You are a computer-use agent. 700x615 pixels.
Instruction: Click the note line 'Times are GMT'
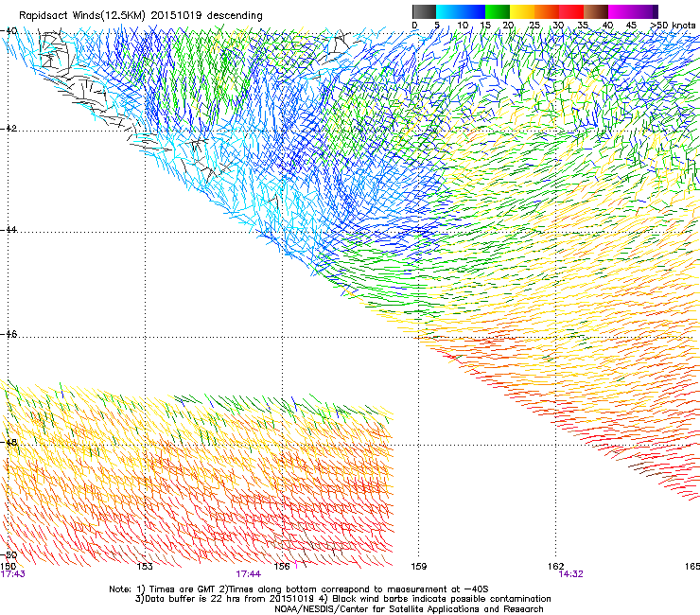click(x=183, y=589)
